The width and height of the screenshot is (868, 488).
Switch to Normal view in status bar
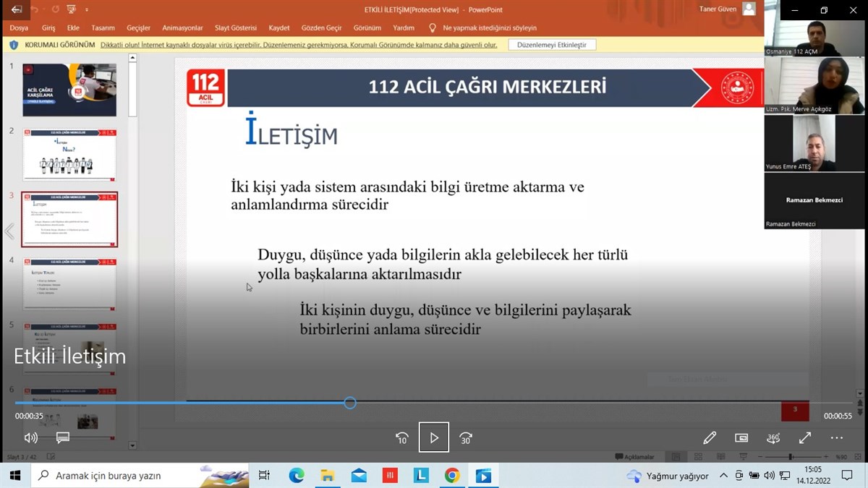tap(676, 457)
